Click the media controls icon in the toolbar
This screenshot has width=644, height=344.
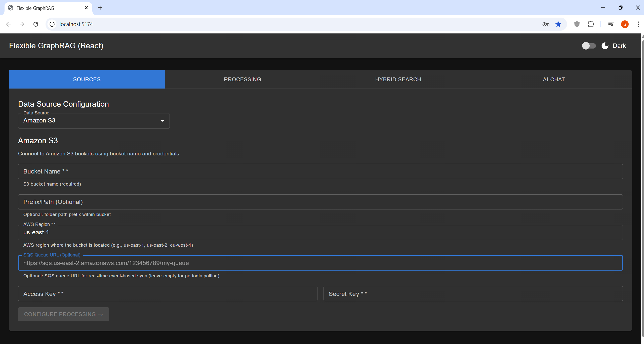click(x=611, y=24)
